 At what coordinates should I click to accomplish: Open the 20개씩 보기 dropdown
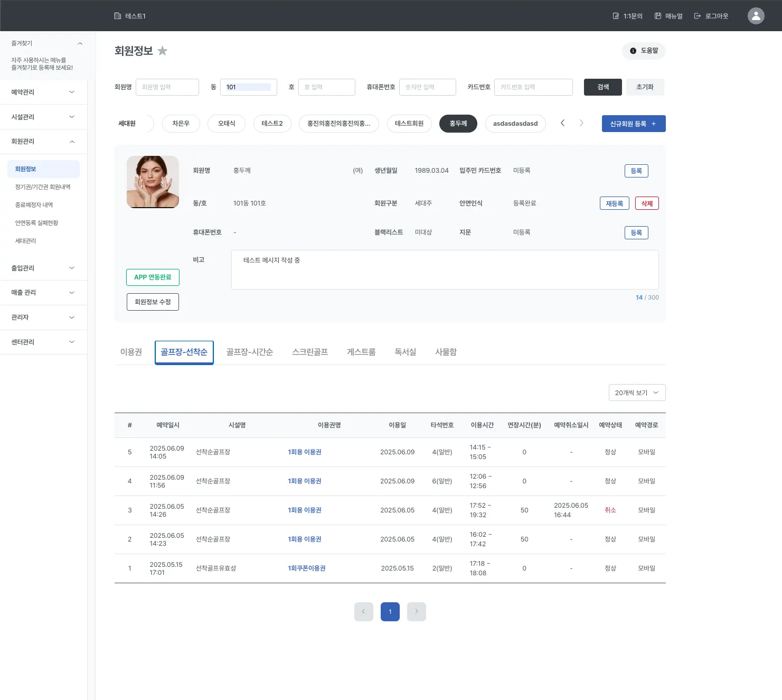637,393
